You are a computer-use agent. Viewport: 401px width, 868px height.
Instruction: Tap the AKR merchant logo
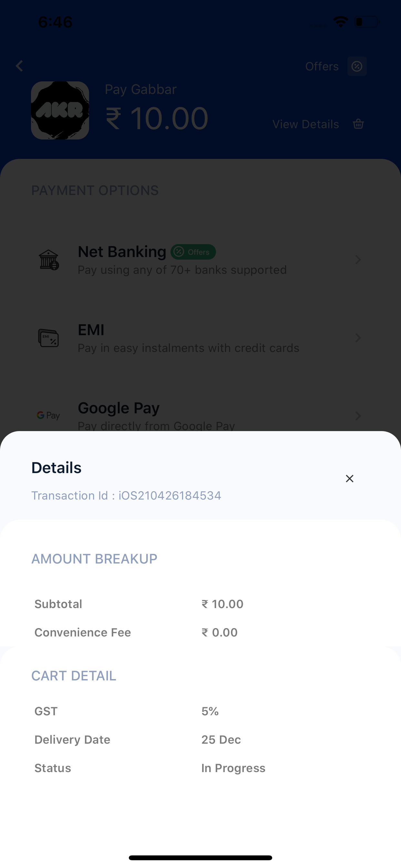[60, 110]
